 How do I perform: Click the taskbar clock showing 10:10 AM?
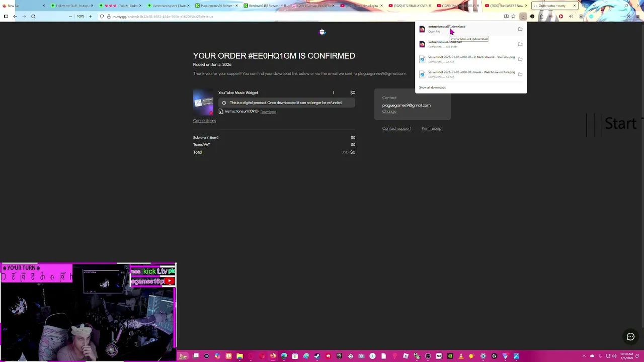[x=627, y=356]
